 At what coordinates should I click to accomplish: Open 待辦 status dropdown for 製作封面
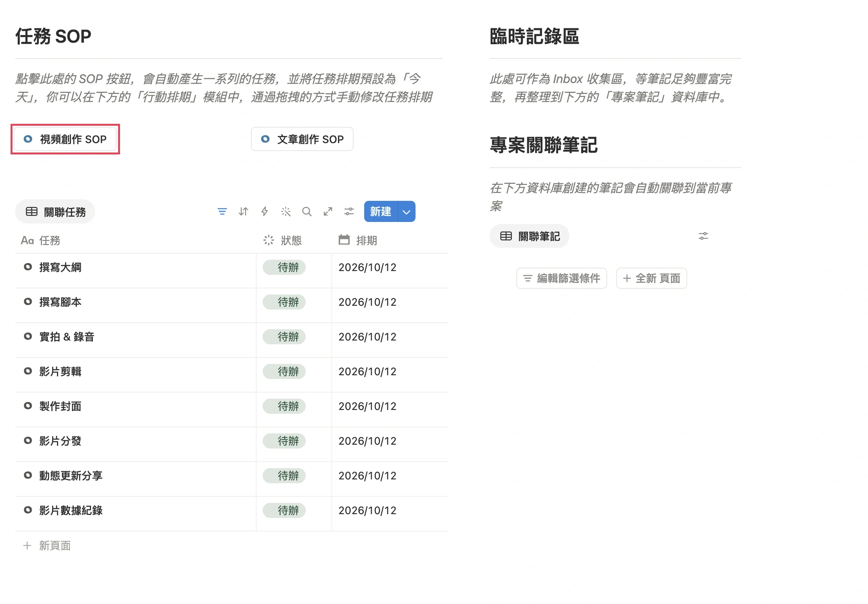tap(284, 406)
